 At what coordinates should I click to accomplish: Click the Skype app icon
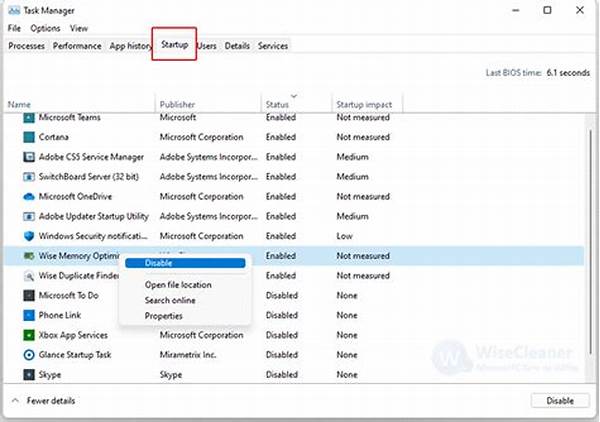pyautogui.click(x=29, y=375)
